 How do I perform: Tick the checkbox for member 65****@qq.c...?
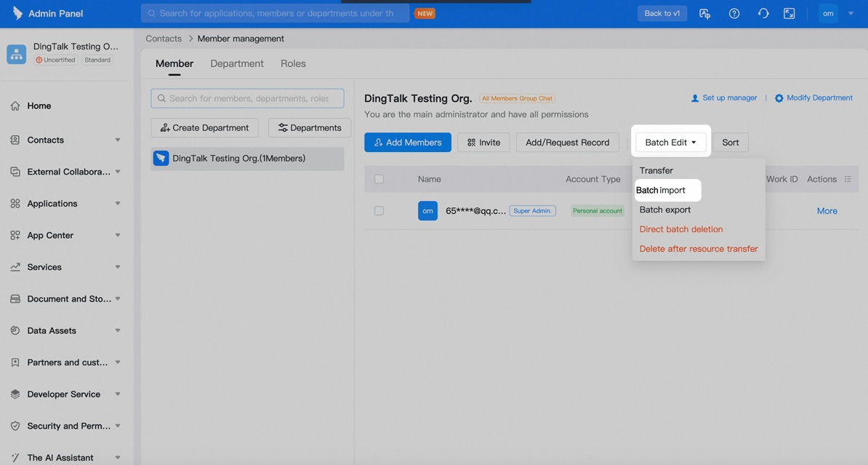click(379, 210)
